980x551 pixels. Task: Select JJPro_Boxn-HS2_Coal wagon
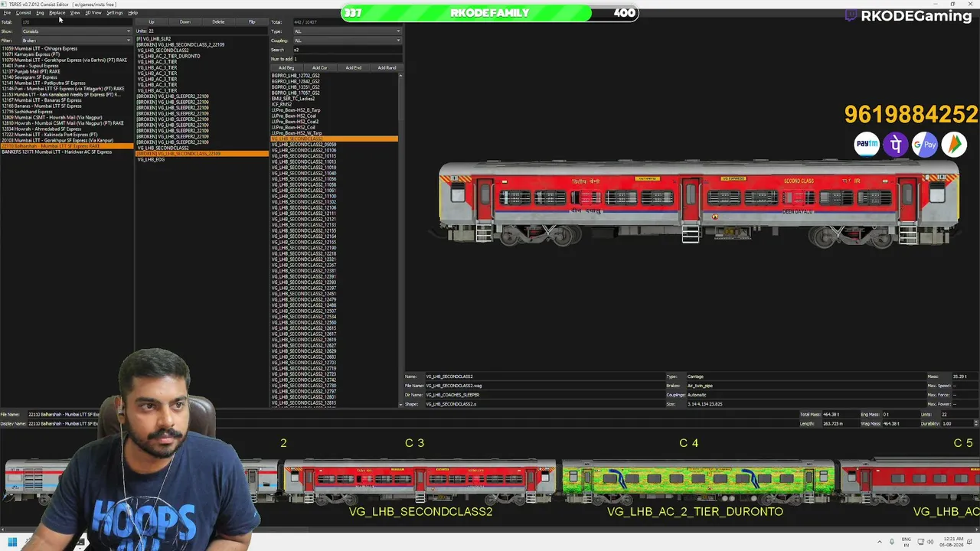pyautogui.click(x=295, y=116)
